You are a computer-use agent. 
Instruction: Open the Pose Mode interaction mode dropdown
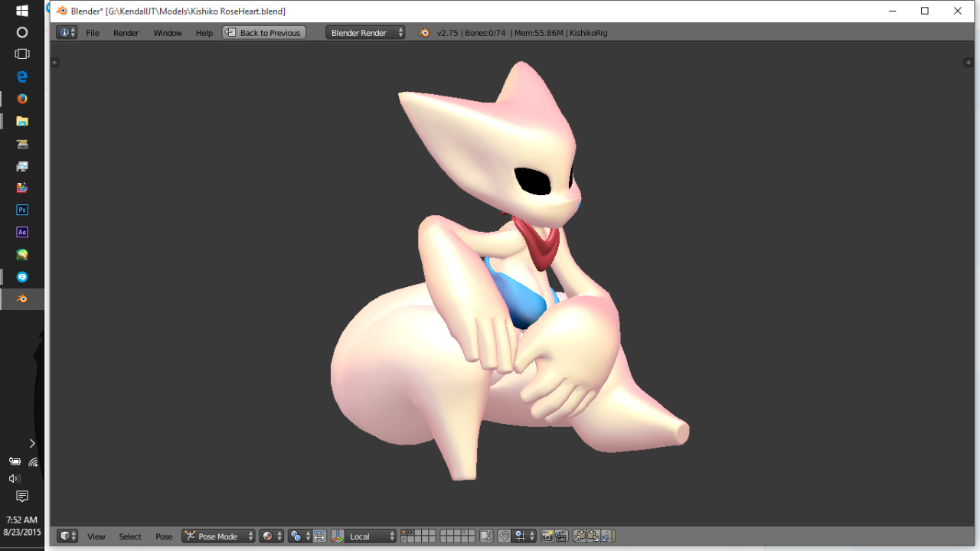218,536
